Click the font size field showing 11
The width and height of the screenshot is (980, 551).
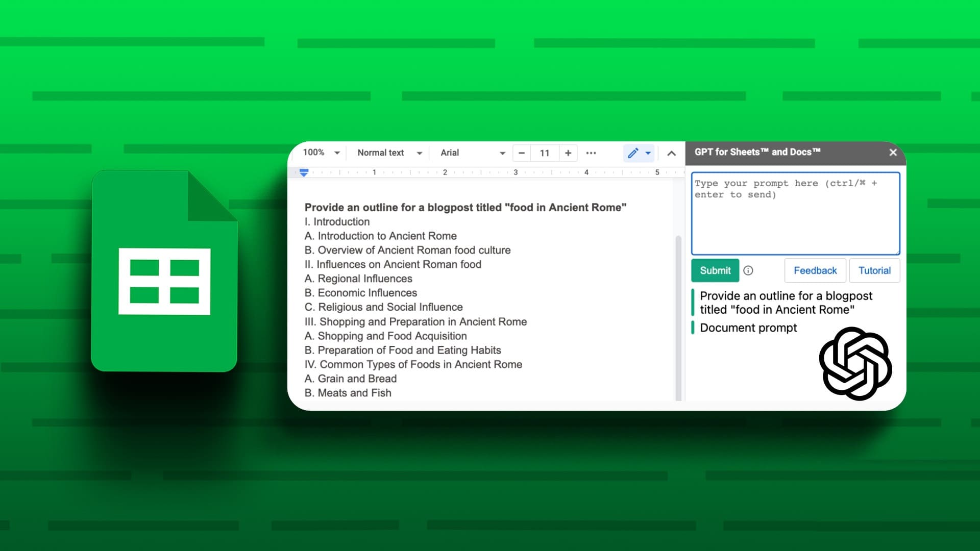tap(545, 153)
